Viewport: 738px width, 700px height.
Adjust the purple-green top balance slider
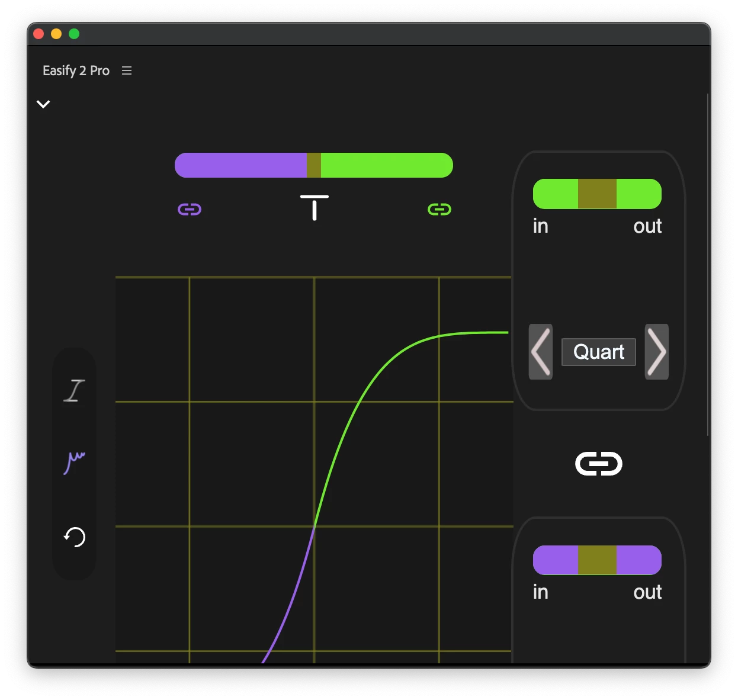pyautogui.click(x=314, y=165)
